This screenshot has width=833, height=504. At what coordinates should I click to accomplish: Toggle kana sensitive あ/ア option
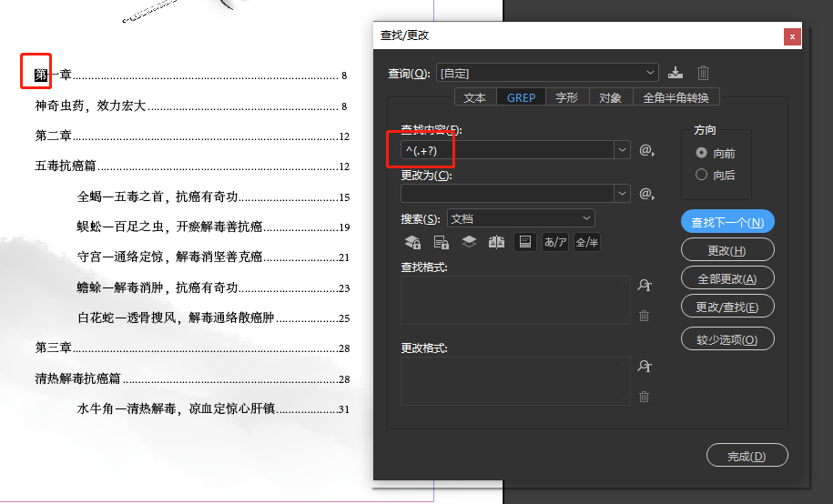555,242
